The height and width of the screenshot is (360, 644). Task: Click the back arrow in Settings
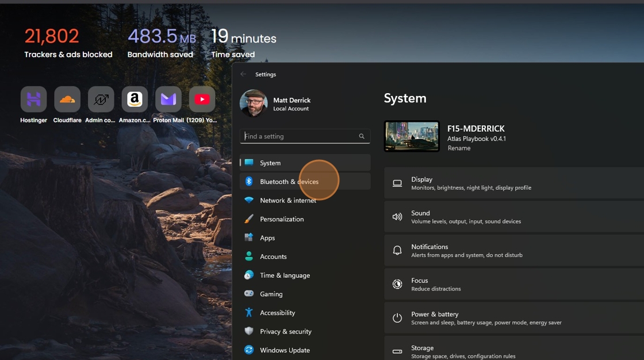click(x=243, y=74)
